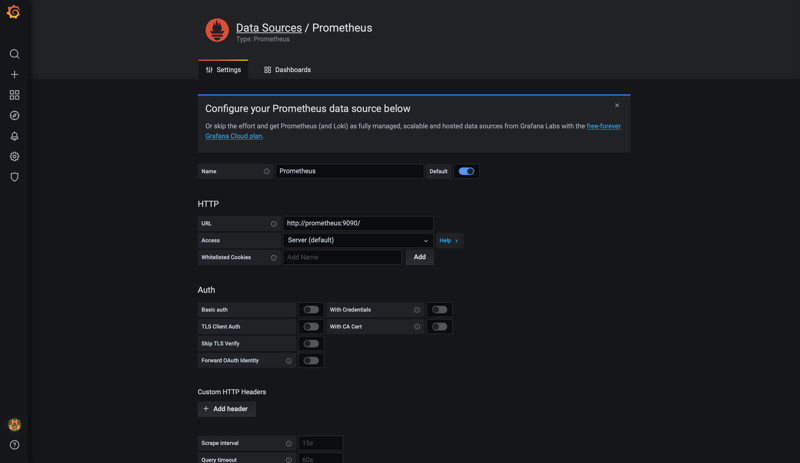Dismiss the Configure Prometheus info banner
The width and height of the screenshot is (800, 463).
pos(617,105)
